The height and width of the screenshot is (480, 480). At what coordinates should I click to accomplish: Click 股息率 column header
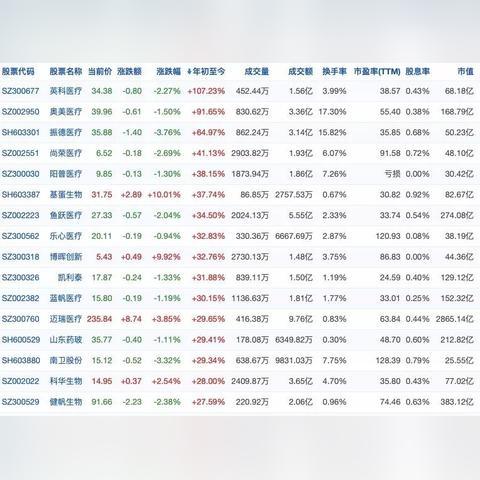pos(417,71)
